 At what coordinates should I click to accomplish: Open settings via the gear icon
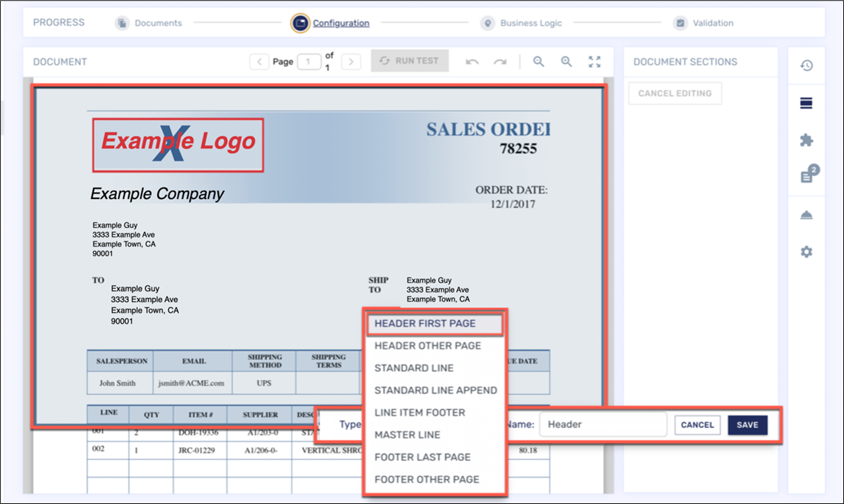point(806,251)
